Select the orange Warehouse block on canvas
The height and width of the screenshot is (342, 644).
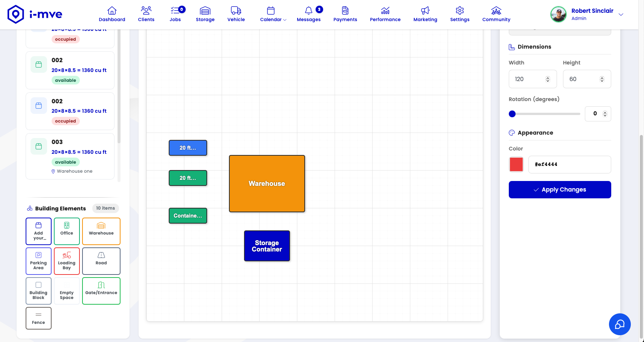pyautogui.click(x=267, y=184)
